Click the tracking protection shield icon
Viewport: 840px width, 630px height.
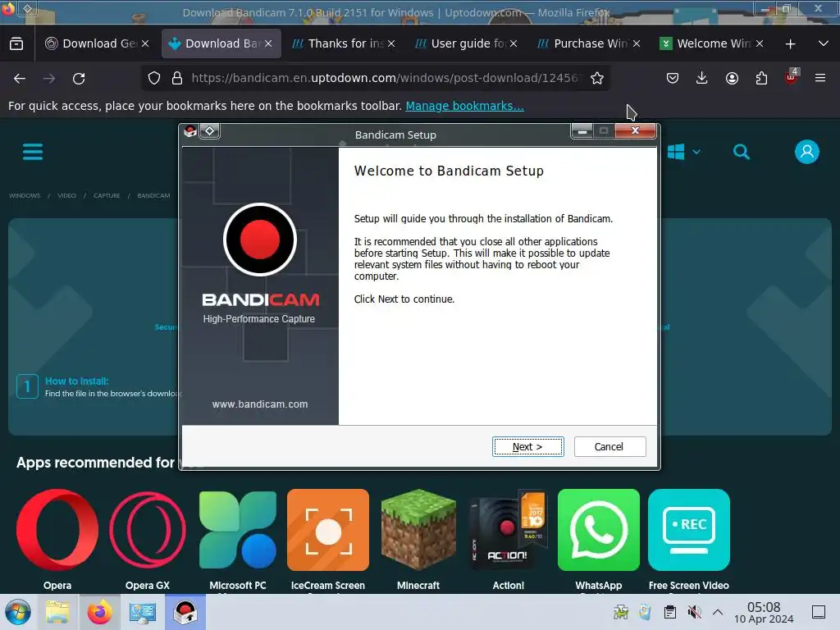pos(154,78)
